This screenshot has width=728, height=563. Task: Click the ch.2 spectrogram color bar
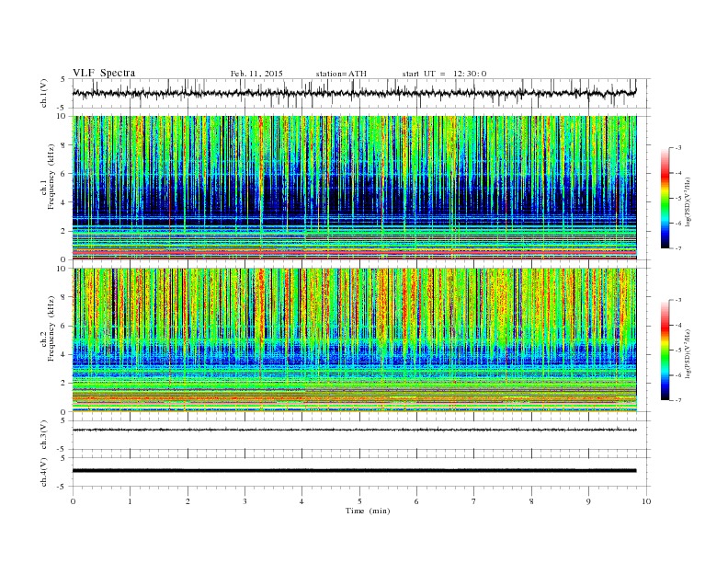click(665, 350)
